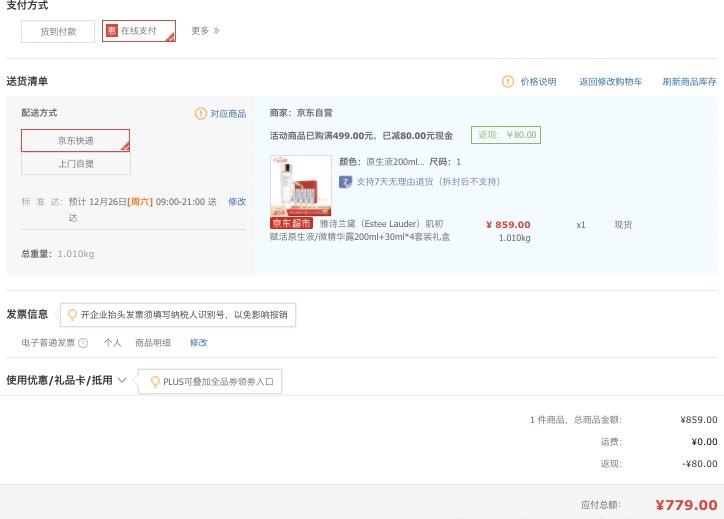Click 返回修改购物车 link

[610, 82]
